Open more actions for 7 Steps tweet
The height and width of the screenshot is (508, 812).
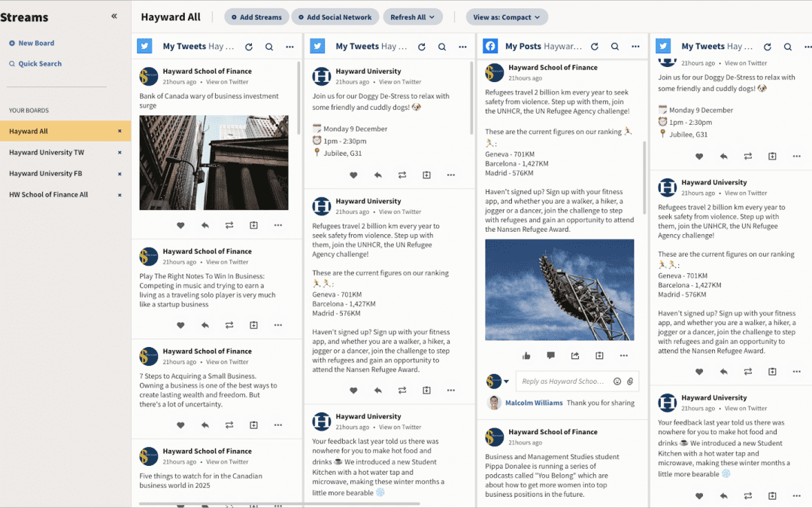click(278, 425)
